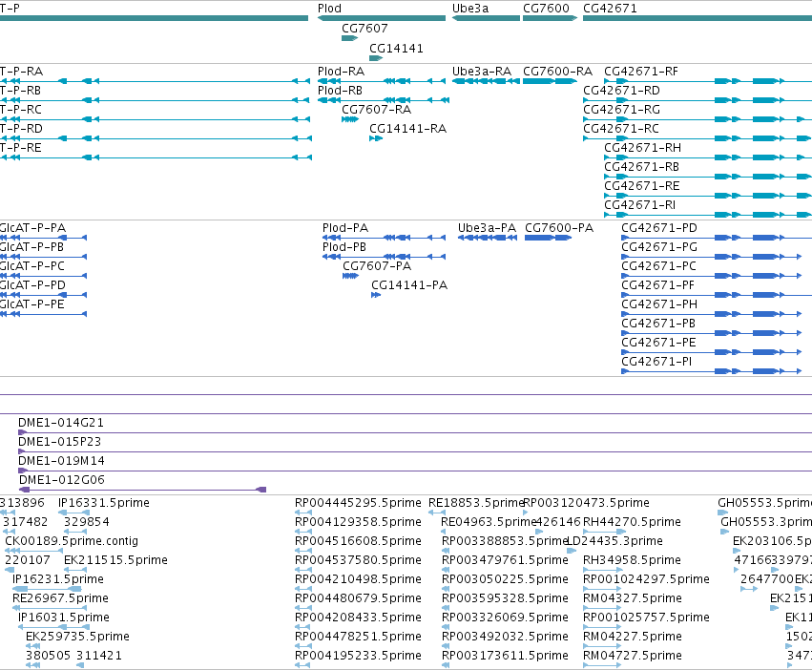The image size is (812, 670).
Task: Select EST RP003479761.5prime
Action: coord(505,560)
